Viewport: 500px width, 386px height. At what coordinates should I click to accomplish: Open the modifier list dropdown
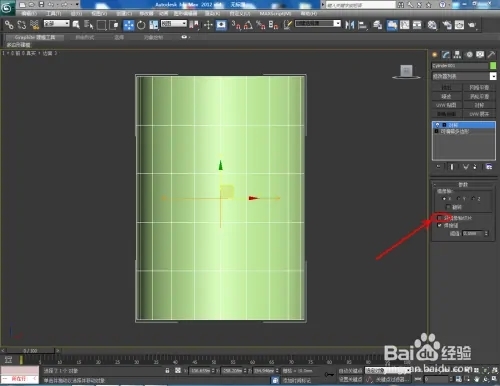point(464,76)
